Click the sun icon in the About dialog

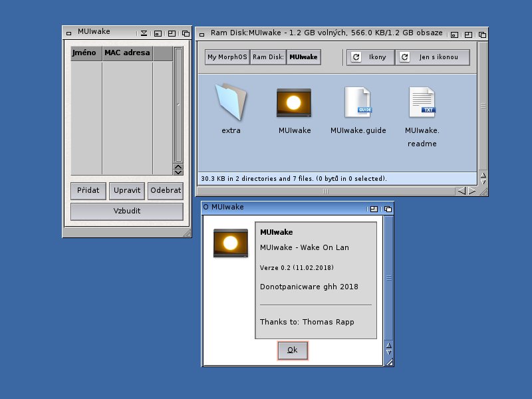(x=230, y=243)
